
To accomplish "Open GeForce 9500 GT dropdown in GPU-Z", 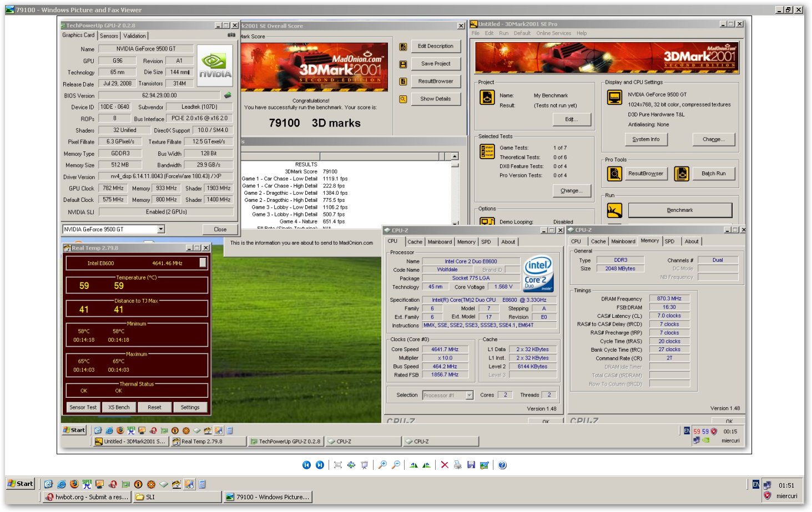I will point(161,229).
